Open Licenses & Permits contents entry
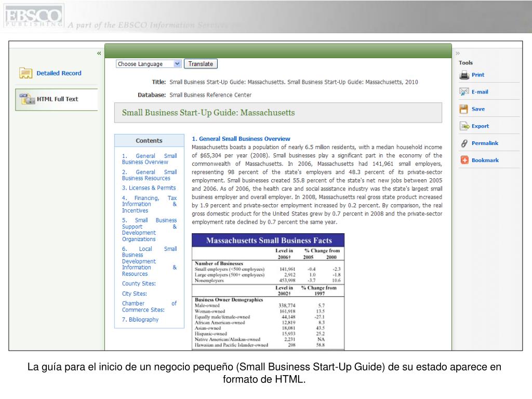Screen dimensions: 532x399 [149, 188]
